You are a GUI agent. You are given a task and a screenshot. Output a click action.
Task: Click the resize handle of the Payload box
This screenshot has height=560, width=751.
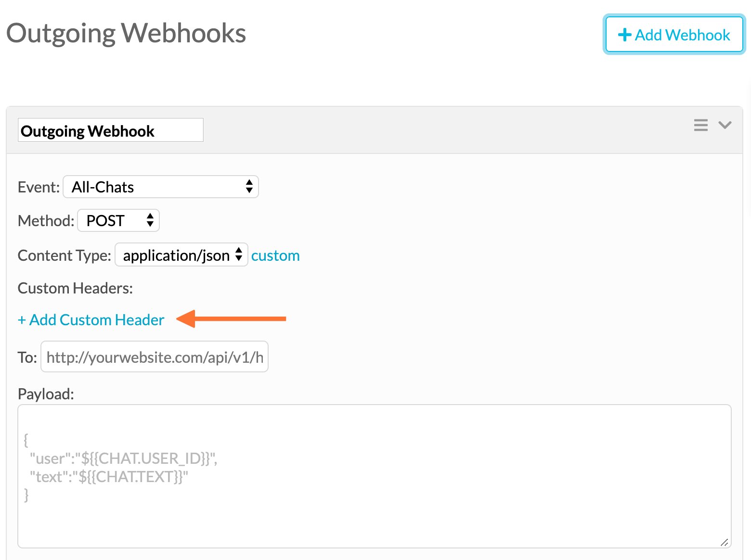click(x=725, y=541)
